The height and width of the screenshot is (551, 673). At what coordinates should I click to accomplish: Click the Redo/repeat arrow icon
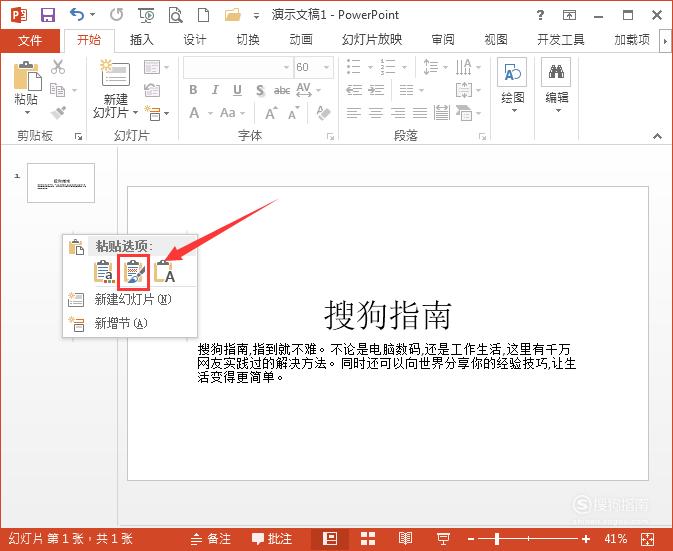pyautogui.click(x=116, y=15)
